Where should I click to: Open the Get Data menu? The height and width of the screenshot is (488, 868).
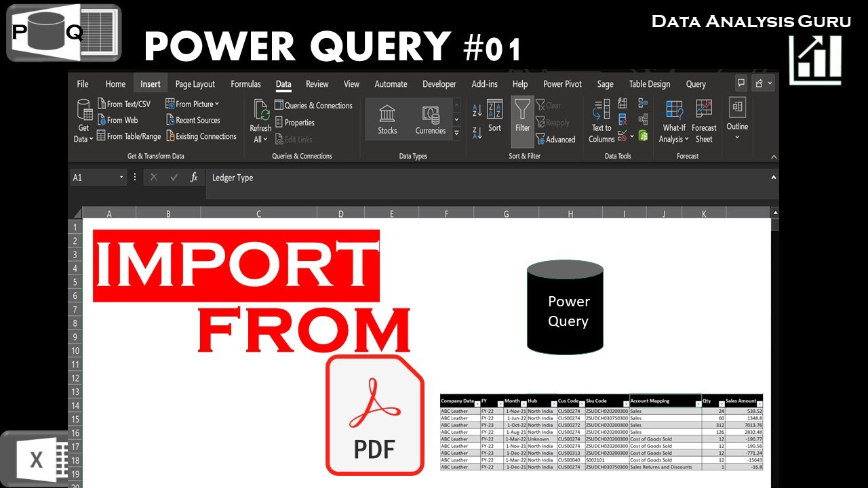[83, 121]
